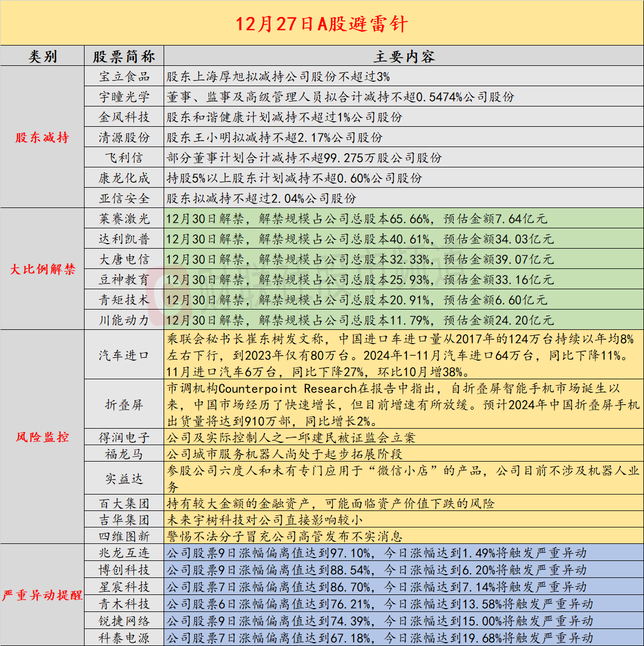This screenshot has width=644, height=646.
Task: Click the 折叠屏 topic cell
Action: [x=124, y=405]
